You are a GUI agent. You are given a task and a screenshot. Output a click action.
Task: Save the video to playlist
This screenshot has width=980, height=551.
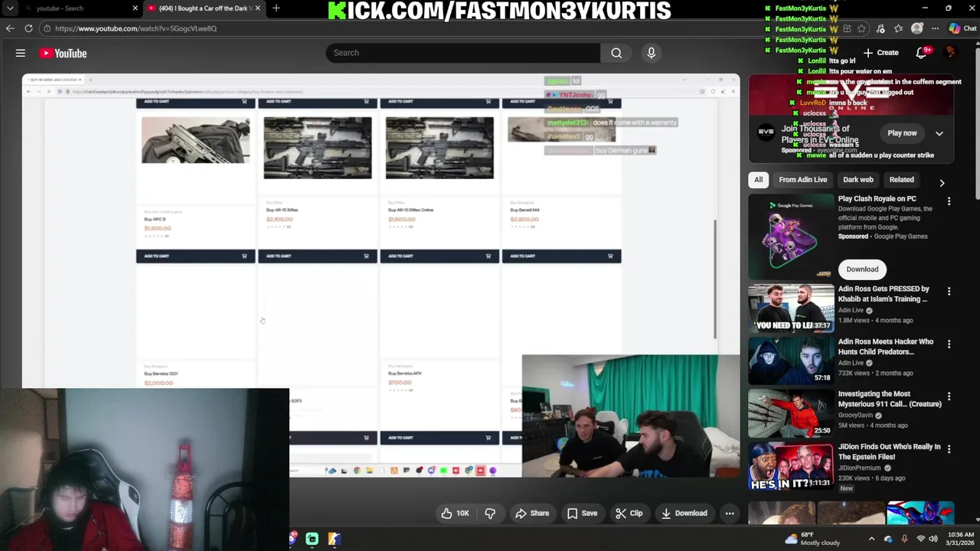pos(582,514)
